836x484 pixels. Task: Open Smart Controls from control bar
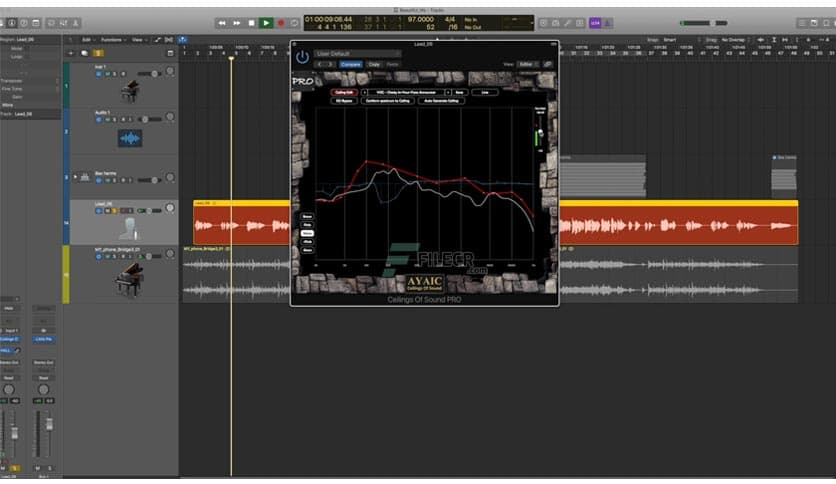(x=51, y=23)
